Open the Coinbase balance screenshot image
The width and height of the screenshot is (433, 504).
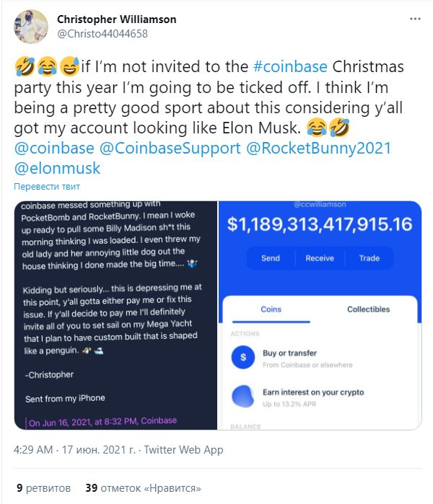tap(320, 315)
